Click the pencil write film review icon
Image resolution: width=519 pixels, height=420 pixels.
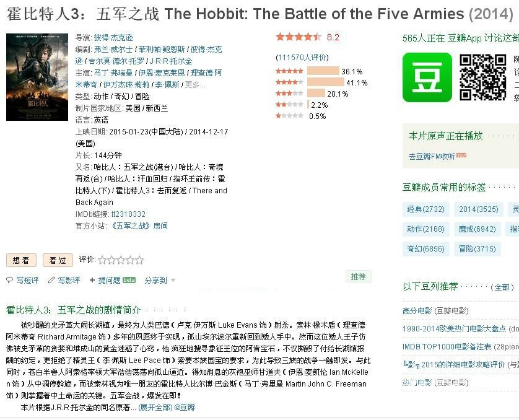pyautogui.click(x=52, y=280)
